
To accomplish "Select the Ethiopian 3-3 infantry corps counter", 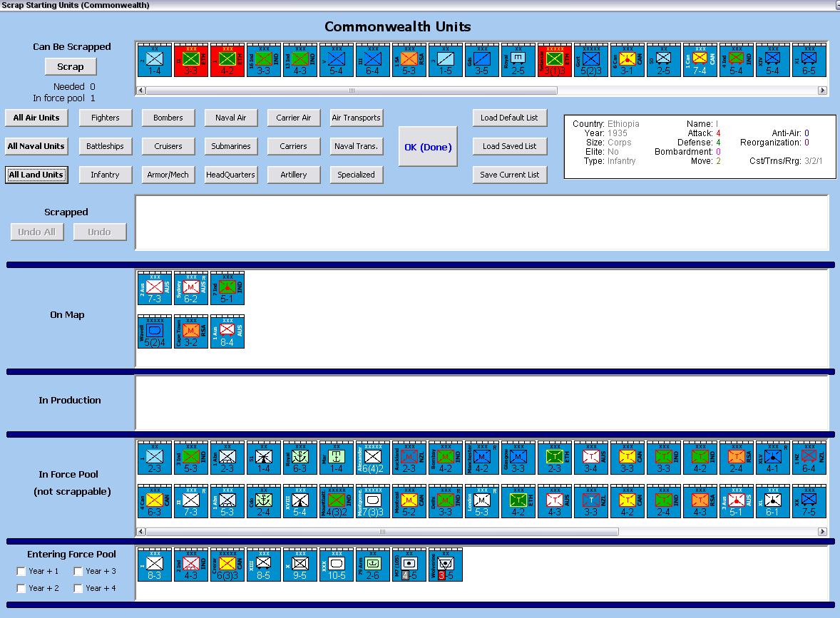I will pos(191,60).
